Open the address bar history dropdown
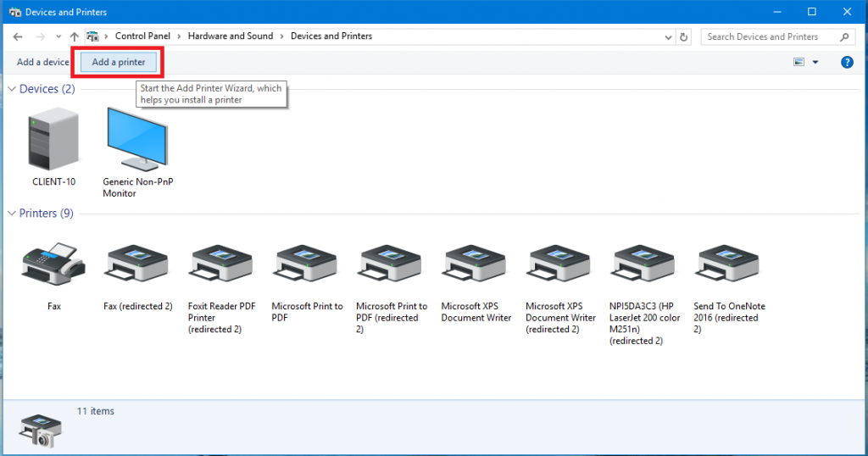The width and height of the screenshot is (868, 456). [x=668, y=37]
